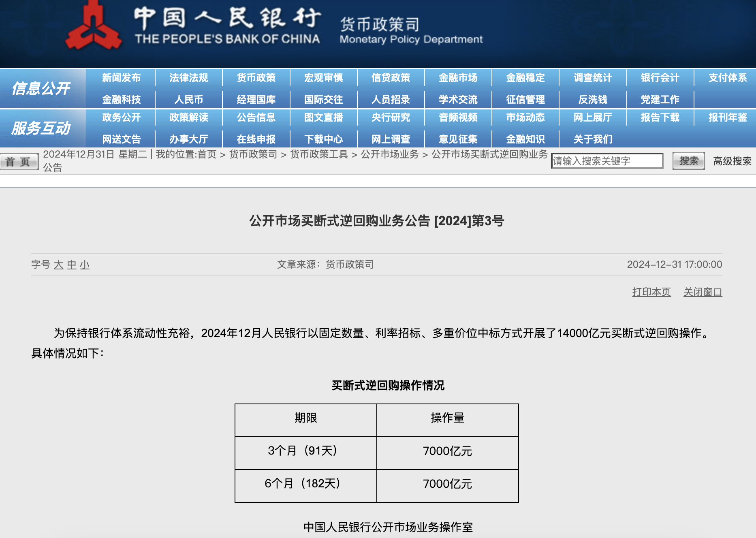This screenshot has height=538, width=756.
Task: Click the 首页 home button
Action: coord(19,162)
